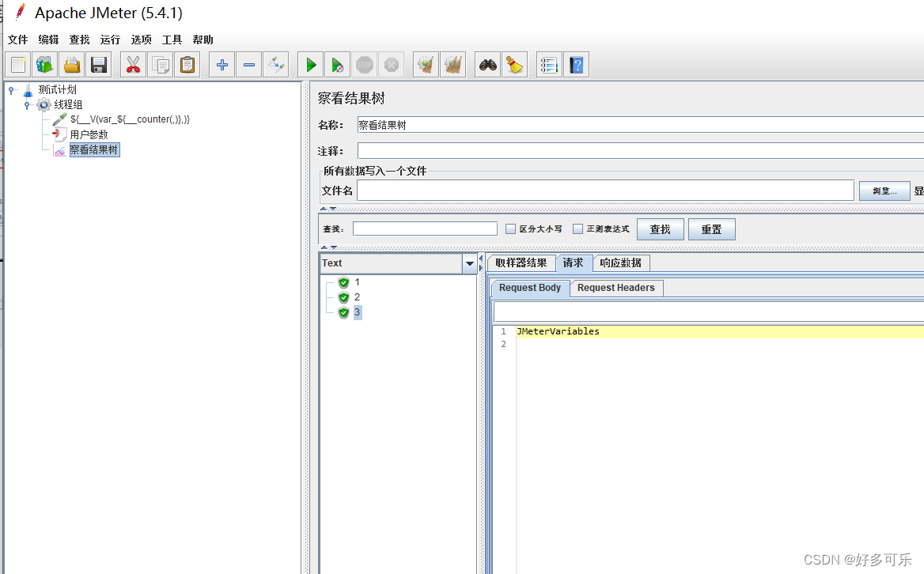This screenshot has height=574, width=924.
Task: Open the Function Helper list icon
Action: pyautogui.click(x=549, y=65)
